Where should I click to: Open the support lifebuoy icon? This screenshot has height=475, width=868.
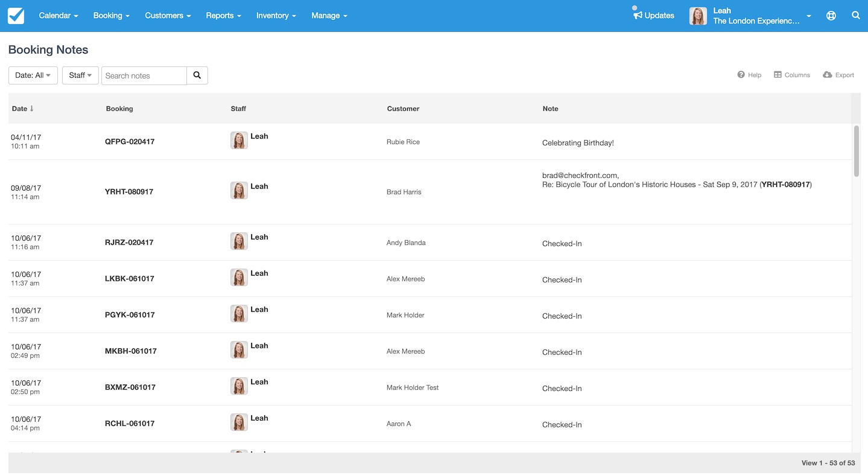click(831, 16)
